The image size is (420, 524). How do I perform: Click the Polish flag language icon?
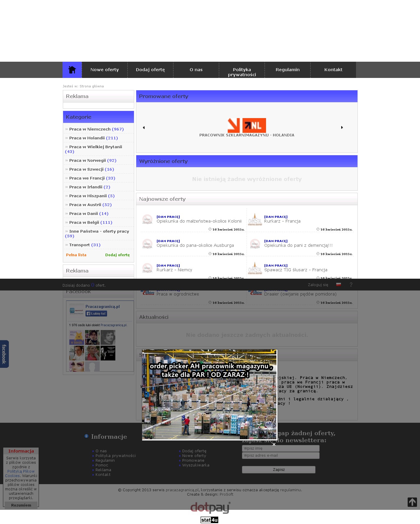[339, 285]
